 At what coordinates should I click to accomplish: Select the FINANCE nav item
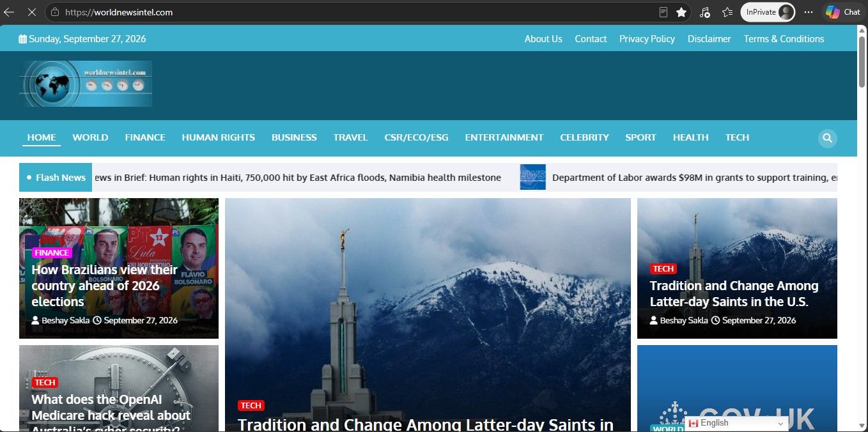pos(145,137)
